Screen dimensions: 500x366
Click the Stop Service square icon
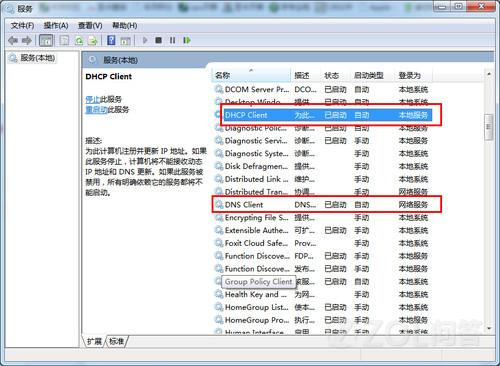(x=159, y=40)
